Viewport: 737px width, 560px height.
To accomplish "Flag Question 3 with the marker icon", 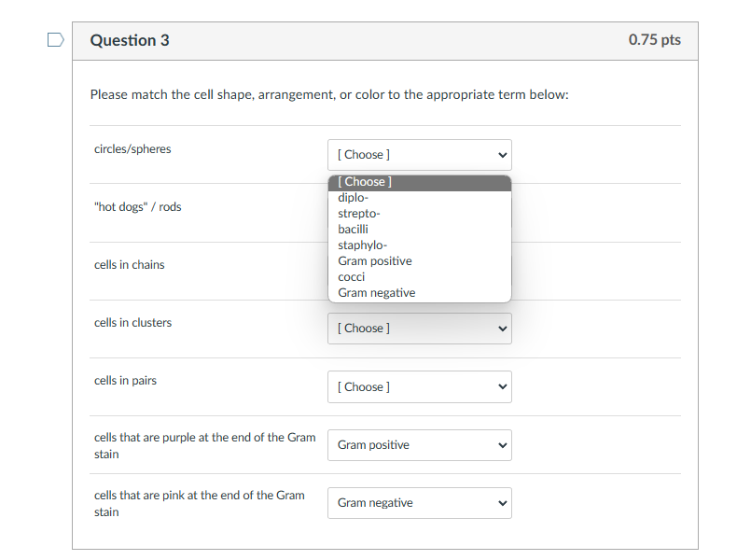I will (55, 40).
